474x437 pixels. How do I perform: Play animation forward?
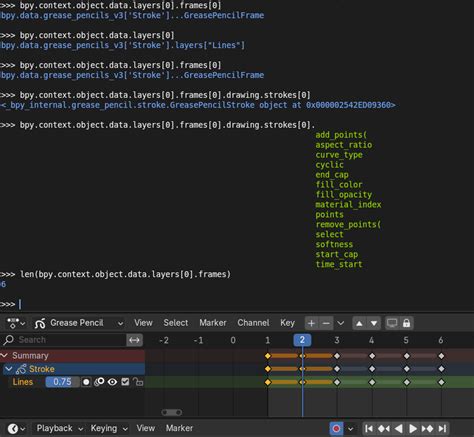click(413, 428)
